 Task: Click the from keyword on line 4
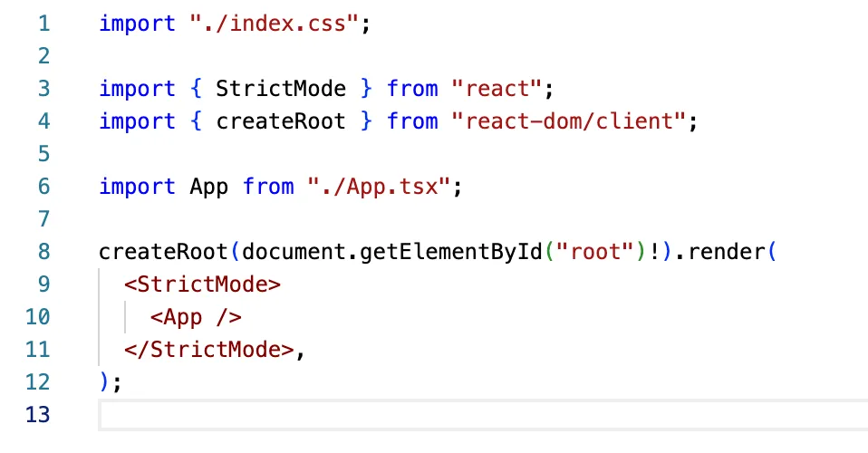point(412,121)
